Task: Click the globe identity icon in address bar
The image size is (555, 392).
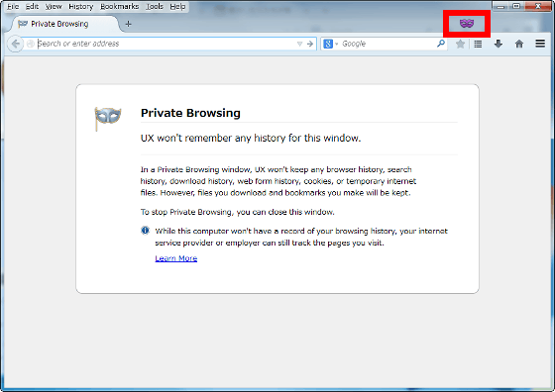Action: coord(31,44)
